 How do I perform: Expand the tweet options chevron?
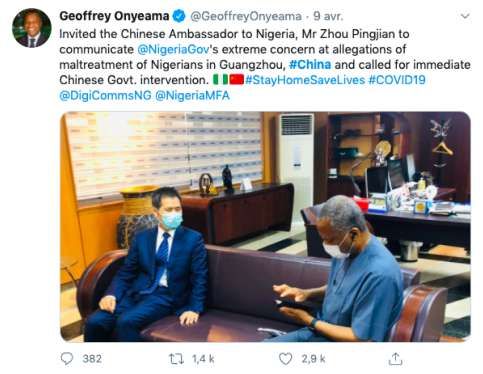(x=465, y=16)
